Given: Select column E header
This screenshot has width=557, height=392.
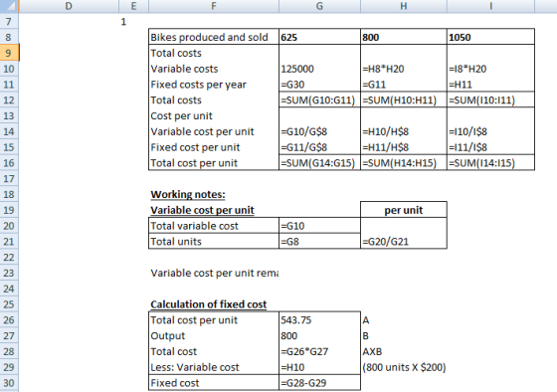Looking at the screenshot, I should [133, 6].
